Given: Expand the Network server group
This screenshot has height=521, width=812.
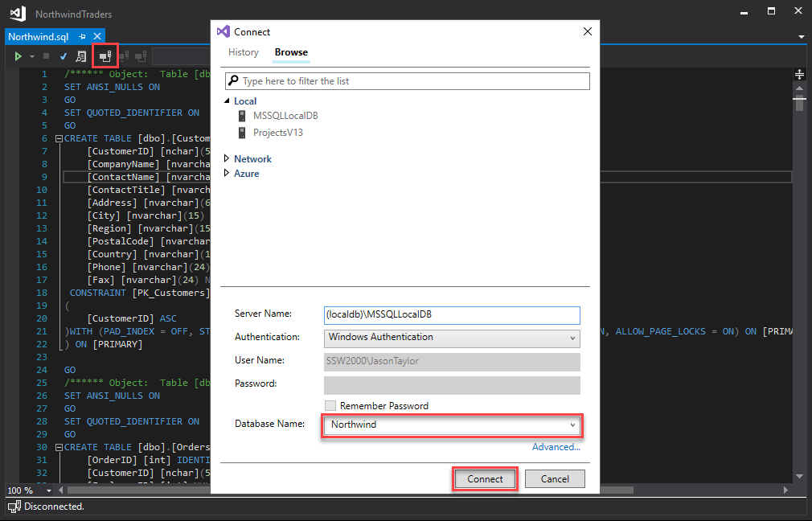Looking at the screenshot, I should click(226, 158).
